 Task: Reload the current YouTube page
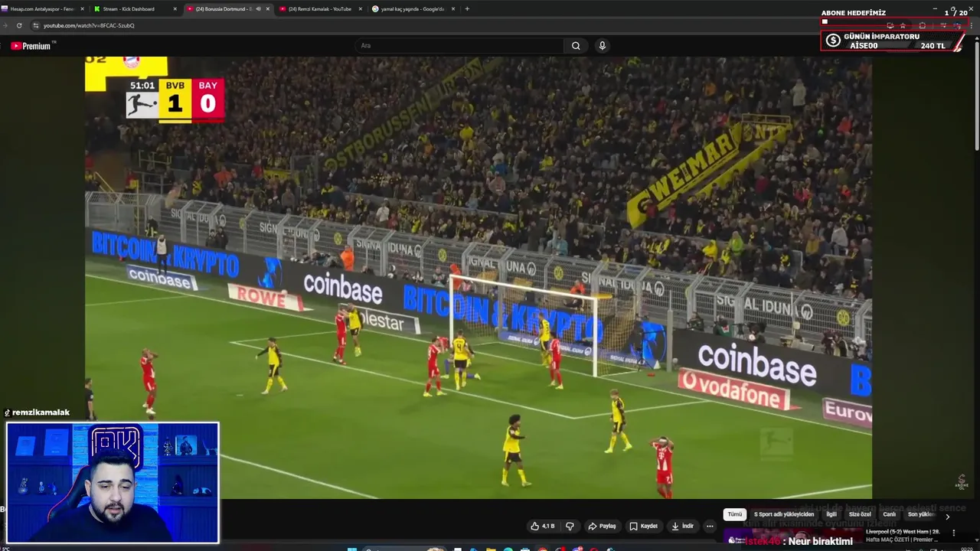pyautogui.click(x=19, y=25)
